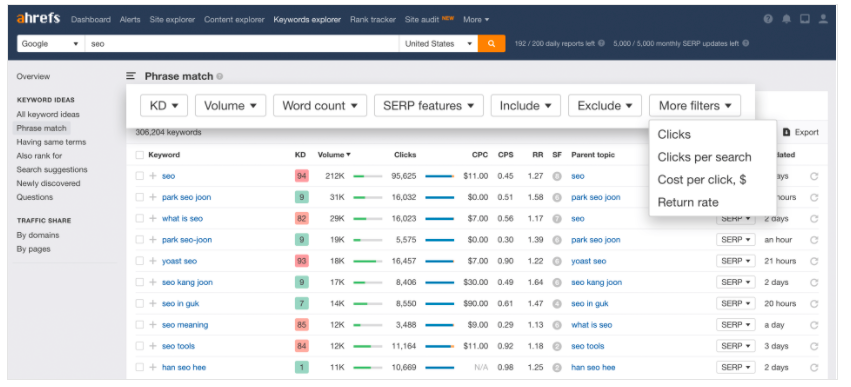Click the Export file icon
Image resolution: width=851 pixels, height=387 pixels.
786,132
